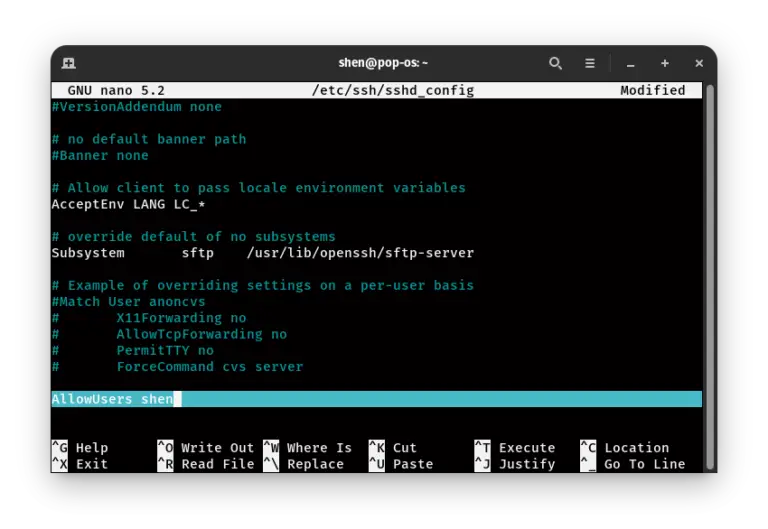Click the ^U Paste shortcut

click(401, 464)
